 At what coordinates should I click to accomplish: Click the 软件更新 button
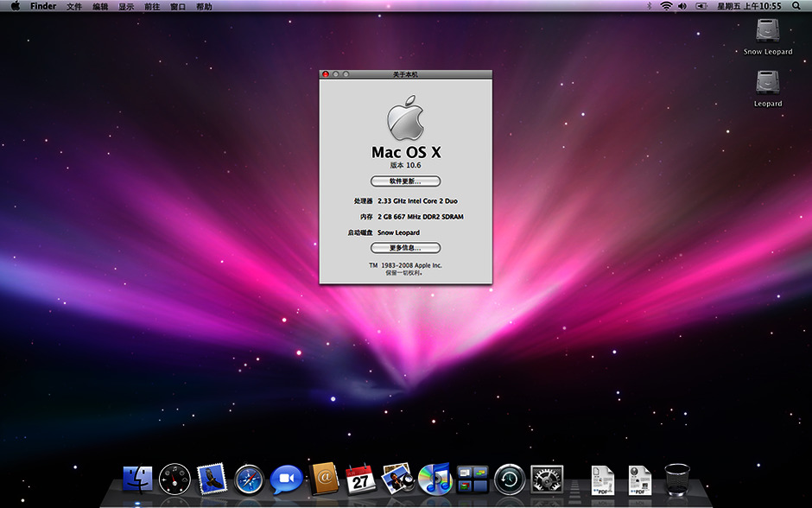click(x=405, y=181)
